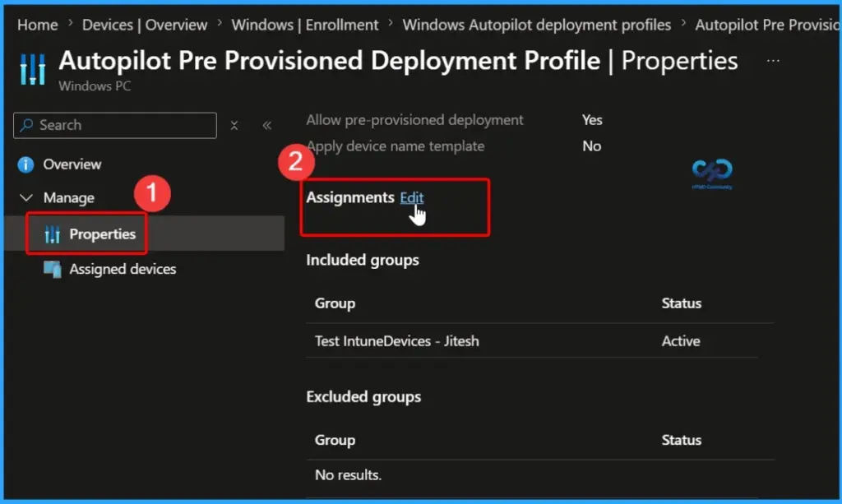Select the No value for device name template
The image size is (842, 504).
(592, 146)
